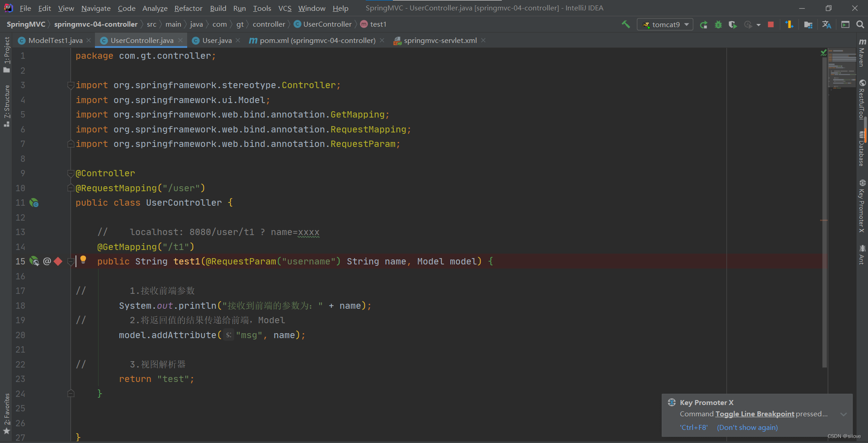Click the (Don't show again) link
Screen dimensions: 868x443
pos(747,427)
